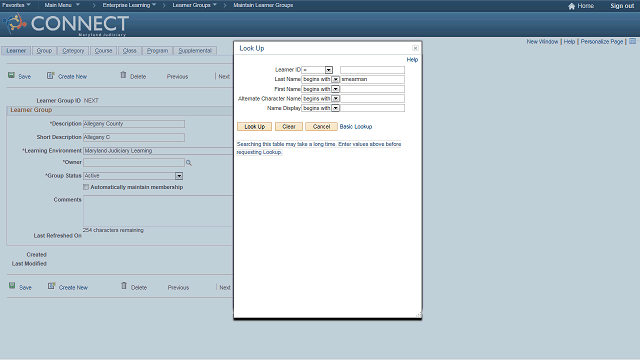Click the bottom Create New icon
Image resolution: width=640 pixels, height=360 pixels.
pos(51,286)
